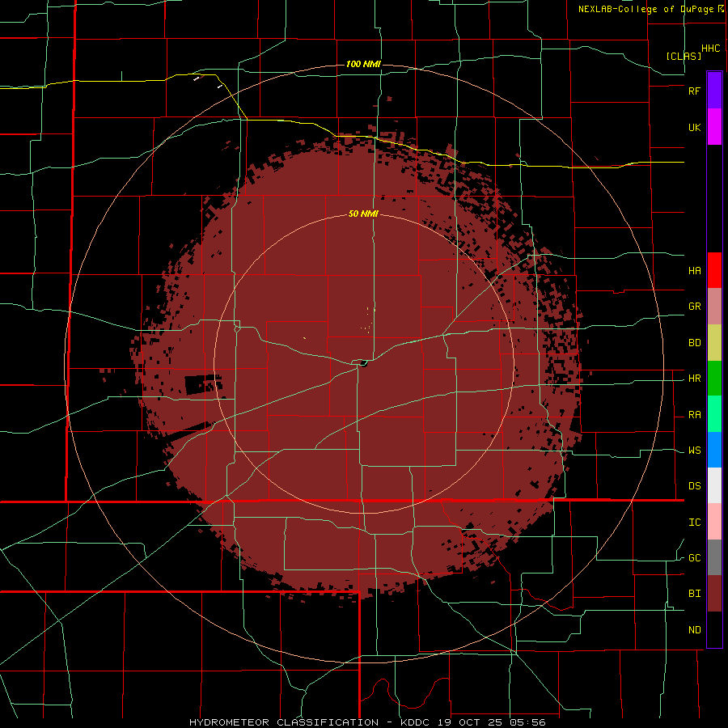728x728 pixels.
Task: Click the RF legend label
Action: pos(694,91)
